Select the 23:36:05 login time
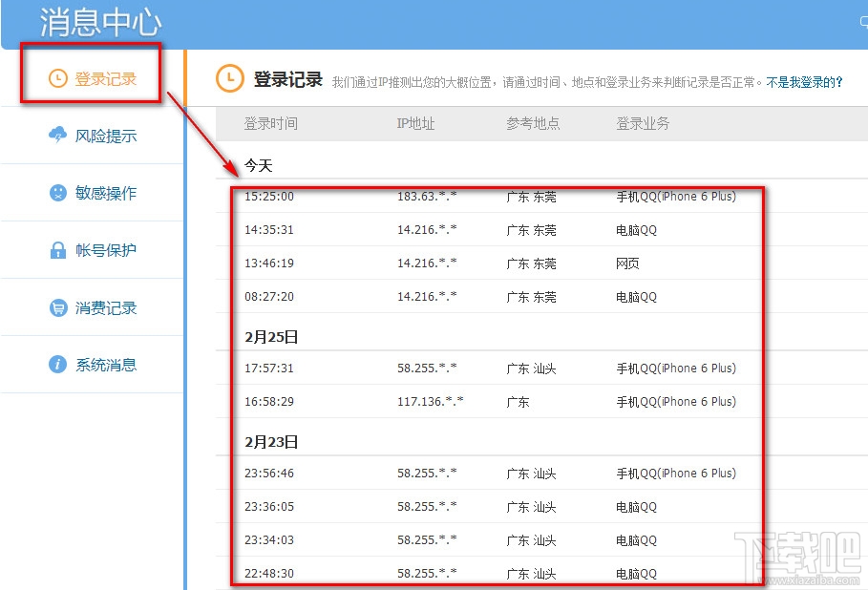 (269, 506)
